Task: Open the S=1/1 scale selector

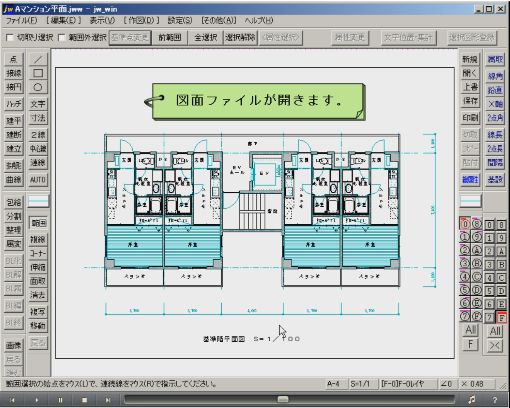Action: [x=361, y=384]
